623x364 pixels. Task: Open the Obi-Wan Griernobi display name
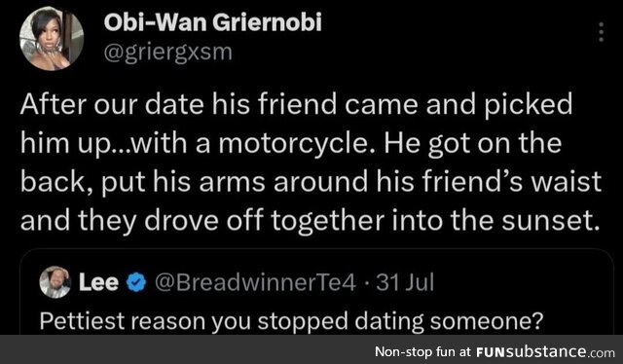(x=212, y=22)
